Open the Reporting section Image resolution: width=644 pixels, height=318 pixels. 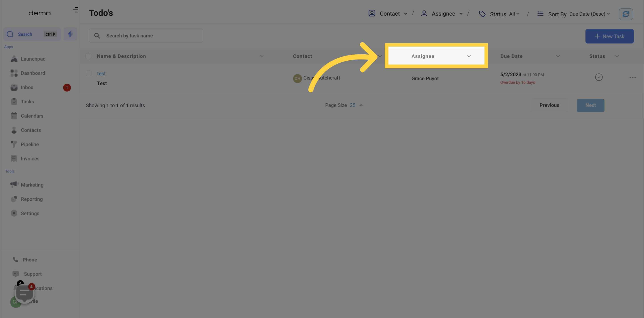point(32,199)
